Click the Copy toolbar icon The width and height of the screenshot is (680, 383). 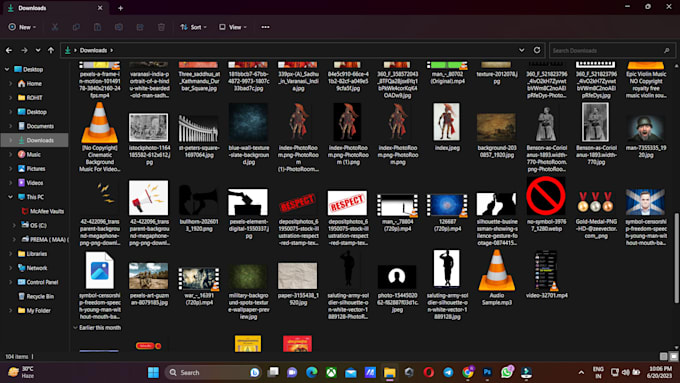coord(76,27)
